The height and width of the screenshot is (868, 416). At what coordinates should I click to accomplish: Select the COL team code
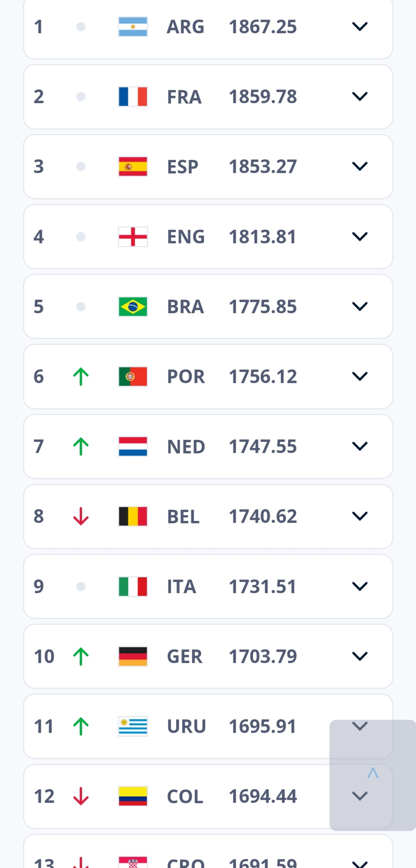point(185,797)
